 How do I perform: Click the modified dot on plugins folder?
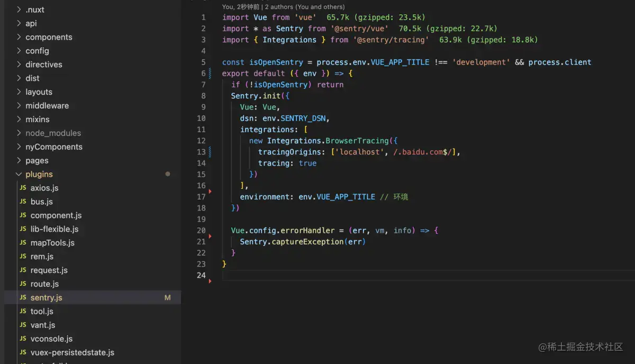[168, 174]
